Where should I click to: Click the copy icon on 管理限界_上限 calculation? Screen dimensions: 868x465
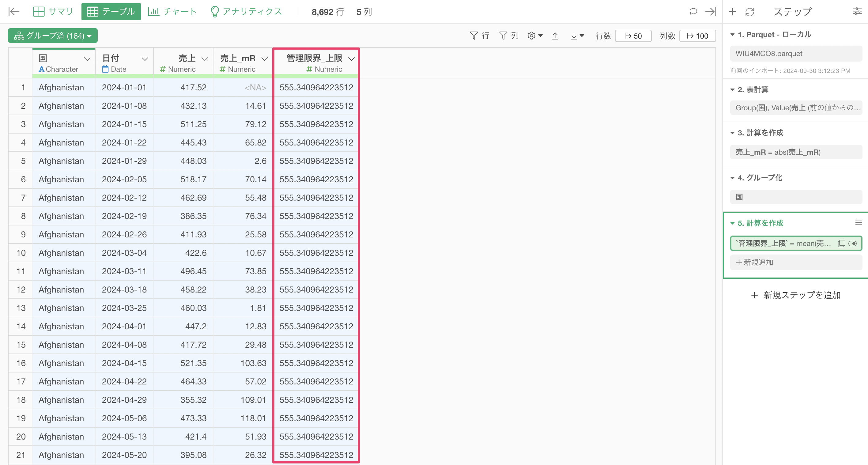[x=841, y=243]
